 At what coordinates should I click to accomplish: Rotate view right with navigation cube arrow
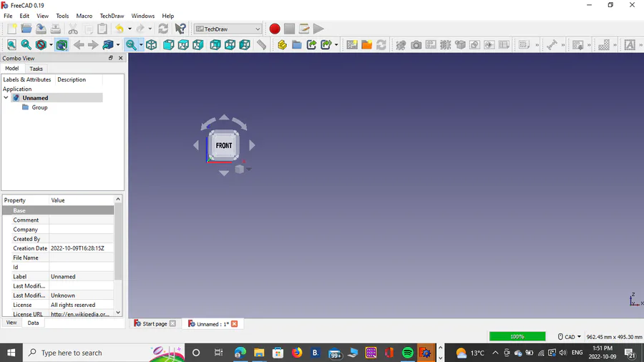tap(252, 145)
